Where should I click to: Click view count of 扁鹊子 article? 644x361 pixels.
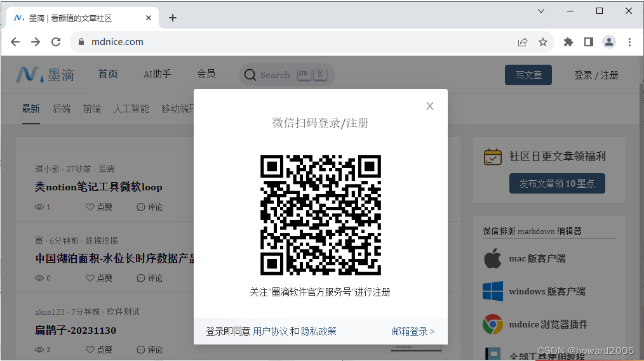click(x=43, y=350)
